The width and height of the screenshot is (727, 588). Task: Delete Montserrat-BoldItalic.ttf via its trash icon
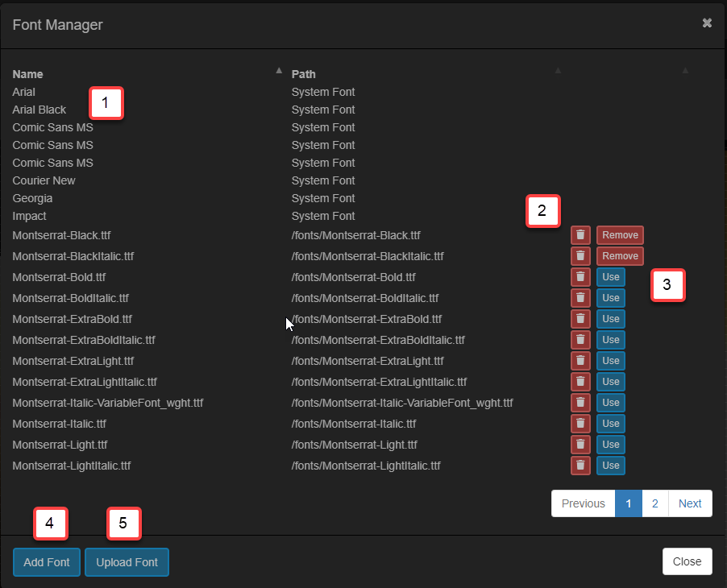(x=580, y=298)
